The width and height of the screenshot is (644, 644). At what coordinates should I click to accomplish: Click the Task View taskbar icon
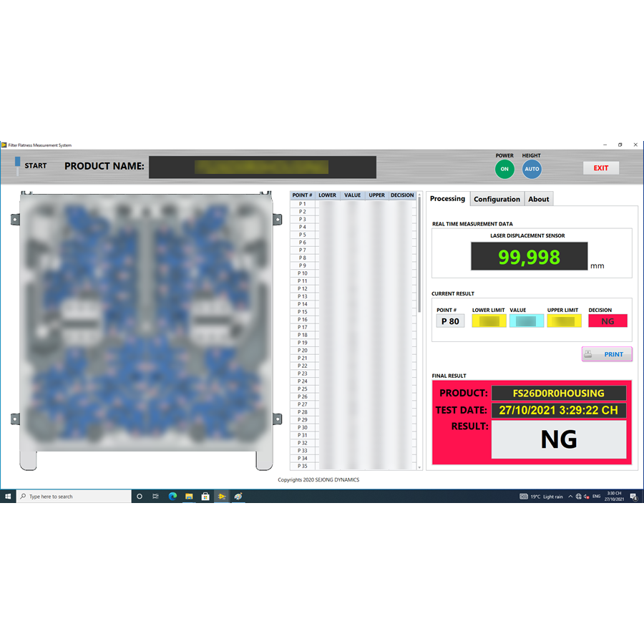pos(156,496)
